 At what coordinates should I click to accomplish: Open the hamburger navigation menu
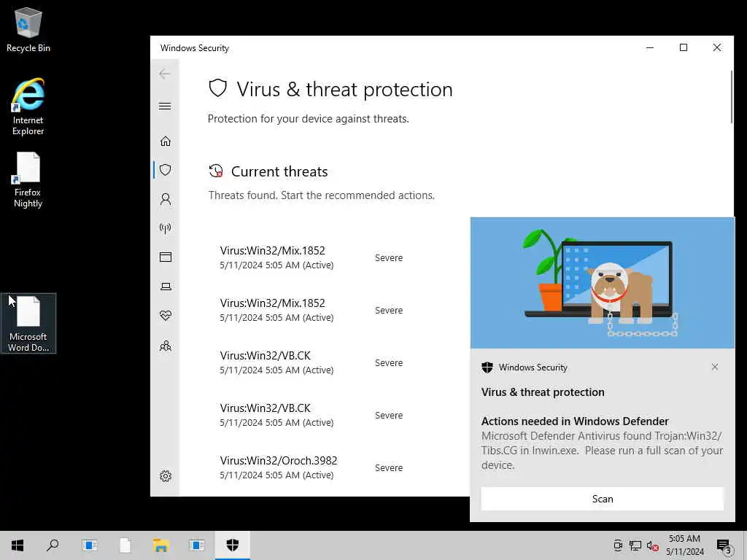[x=165, y=106]
